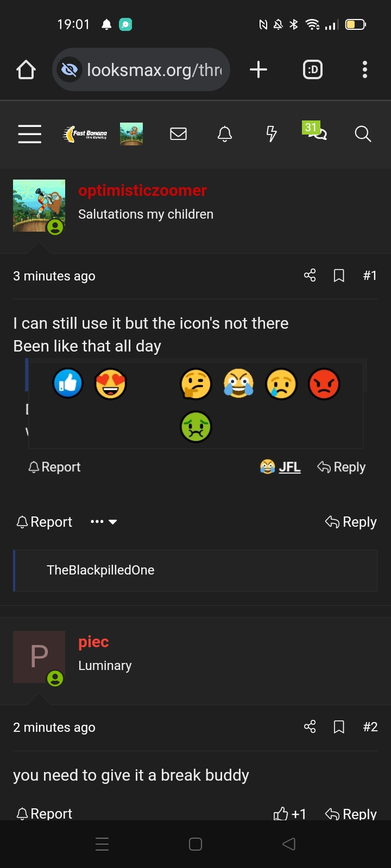This screenshot has width=391, height=868.
Task: React with the angry face emoji
Action: coord(324,384)
